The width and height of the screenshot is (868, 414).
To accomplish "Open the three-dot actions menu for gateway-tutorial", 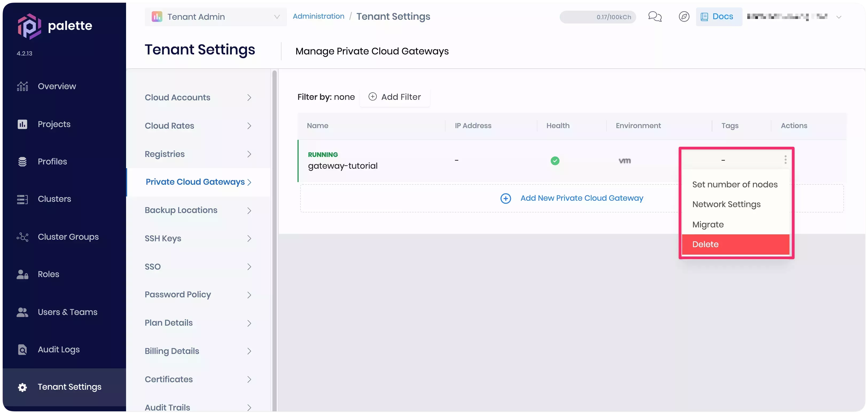I will click(x=785, y=160).
